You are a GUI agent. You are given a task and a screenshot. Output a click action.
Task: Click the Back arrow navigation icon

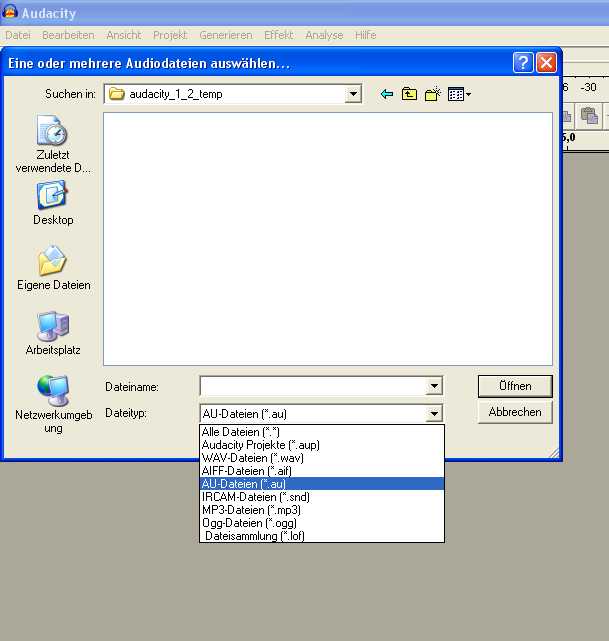tap(386, 94)
